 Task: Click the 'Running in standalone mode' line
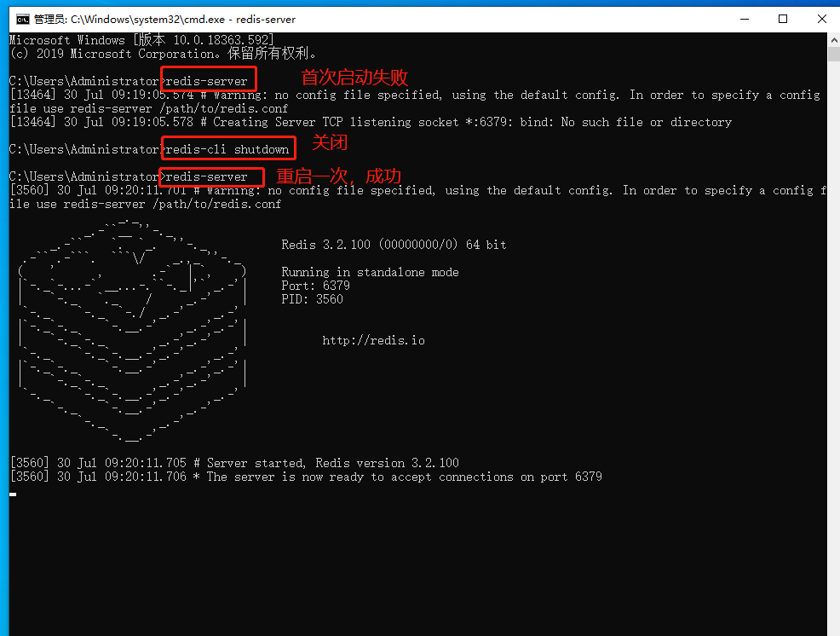(x=371, y=272)
